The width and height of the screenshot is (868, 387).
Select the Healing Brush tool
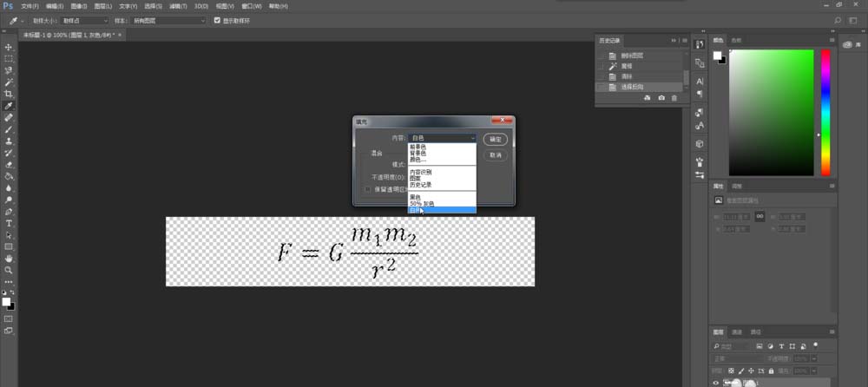pos(9,118)
